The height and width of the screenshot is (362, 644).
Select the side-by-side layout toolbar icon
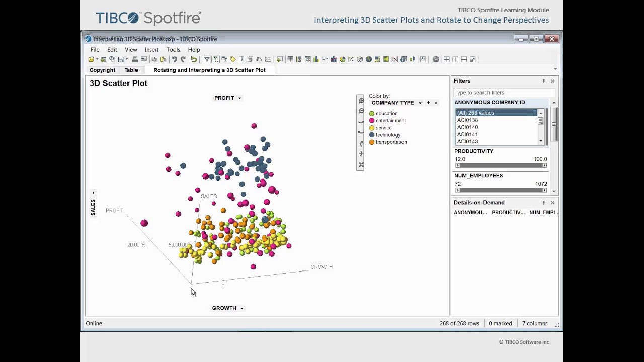tap(455, 59)
